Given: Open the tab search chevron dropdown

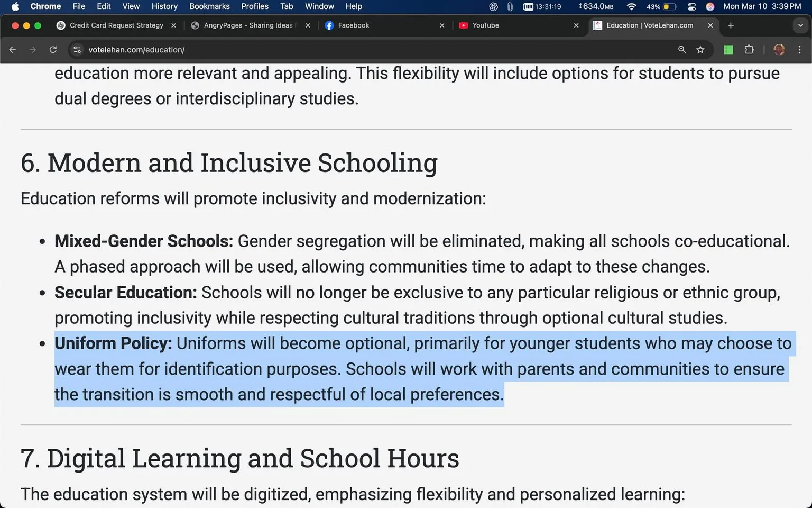Looking at the screenshot, I should [x=800, y=25].
